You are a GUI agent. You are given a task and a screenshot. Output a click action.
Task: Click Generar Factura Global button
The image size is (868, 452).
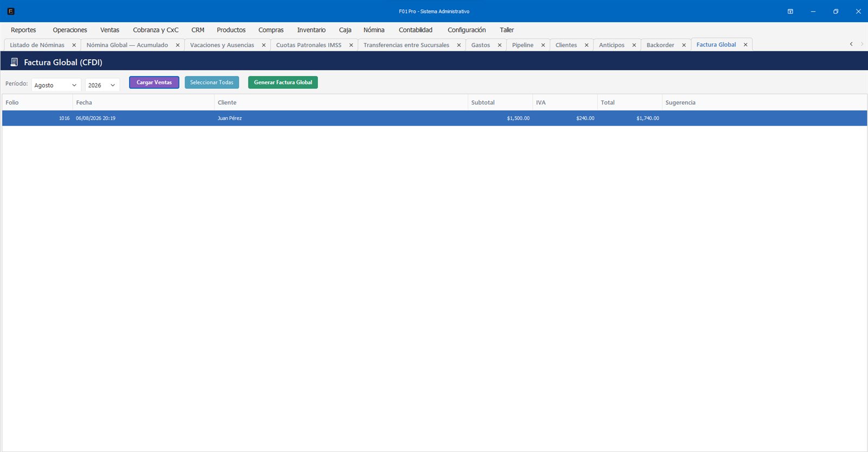tap(283, 82)
